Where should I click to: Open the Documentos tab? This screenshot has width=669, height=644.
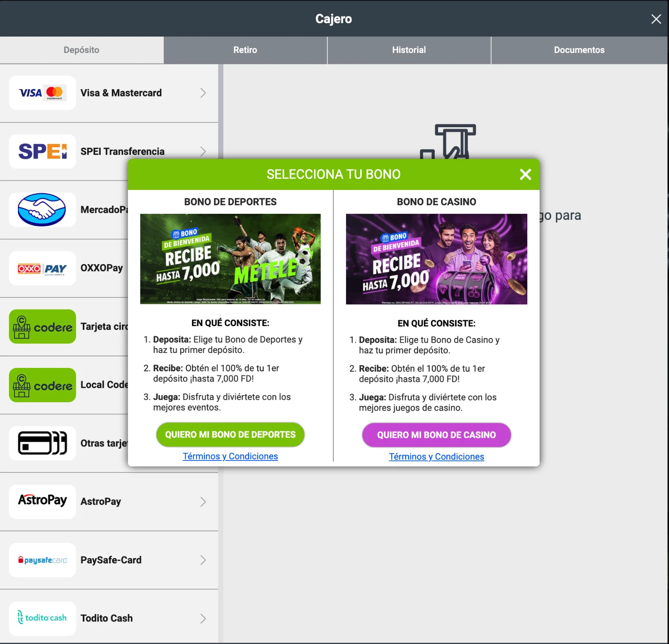click(579, 50)
